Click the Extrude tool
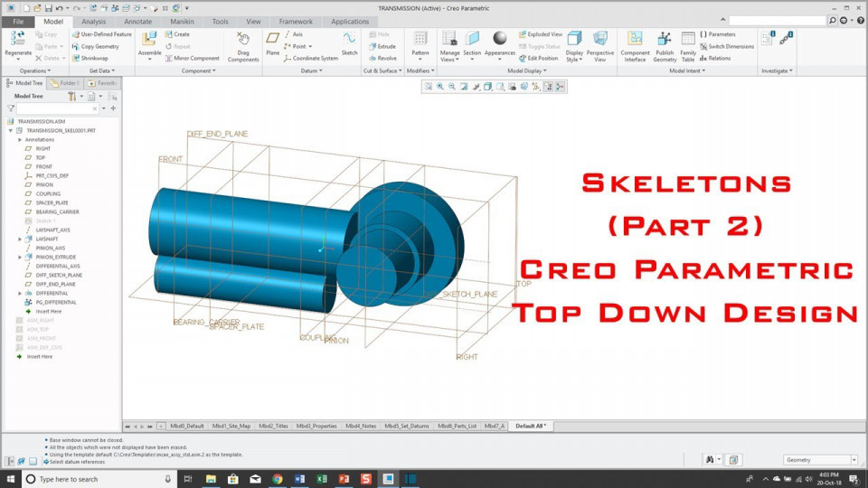Viewport: 868px width, 488px height. point(382,46)
